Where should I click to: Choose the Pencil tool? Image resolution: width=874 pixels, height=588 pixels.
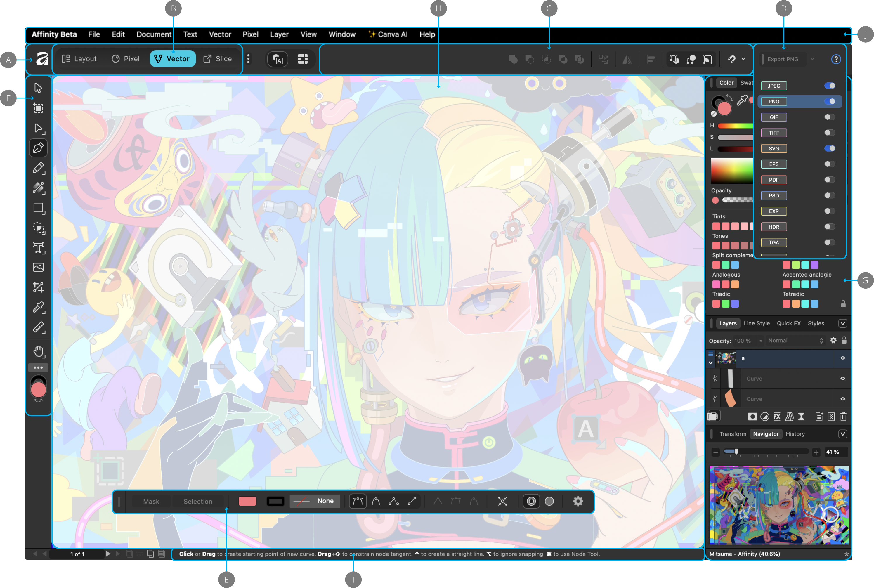click(x=38, y=168)
